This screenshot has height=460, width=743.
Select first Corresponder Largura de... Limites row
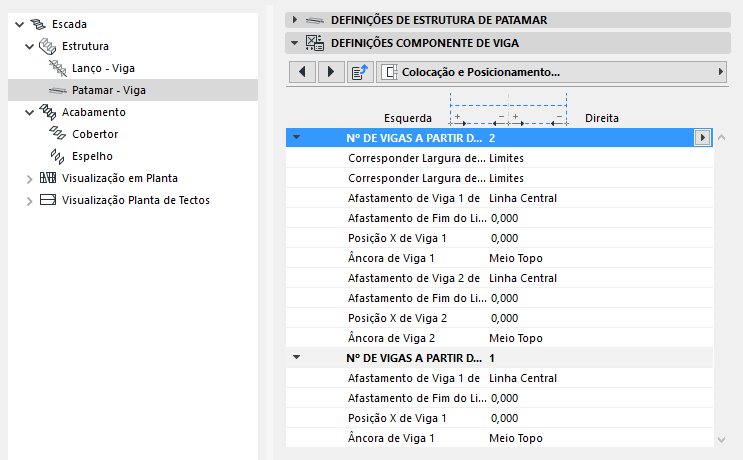tap(499, 158)
